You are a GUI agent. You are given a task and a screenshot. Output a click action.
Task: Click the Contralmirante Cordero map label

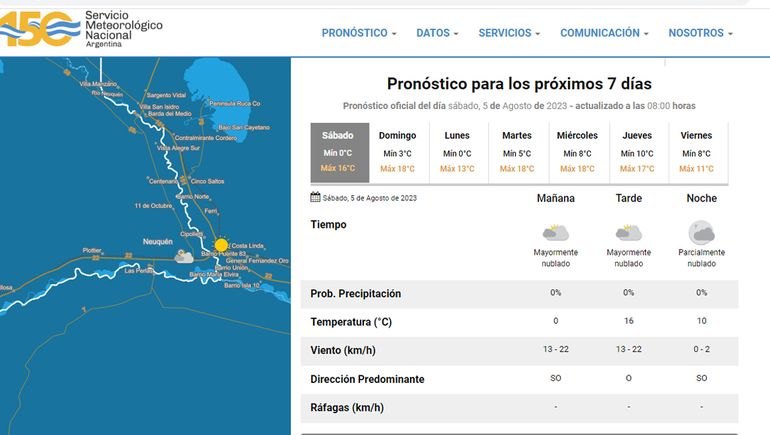coord(206,138)
